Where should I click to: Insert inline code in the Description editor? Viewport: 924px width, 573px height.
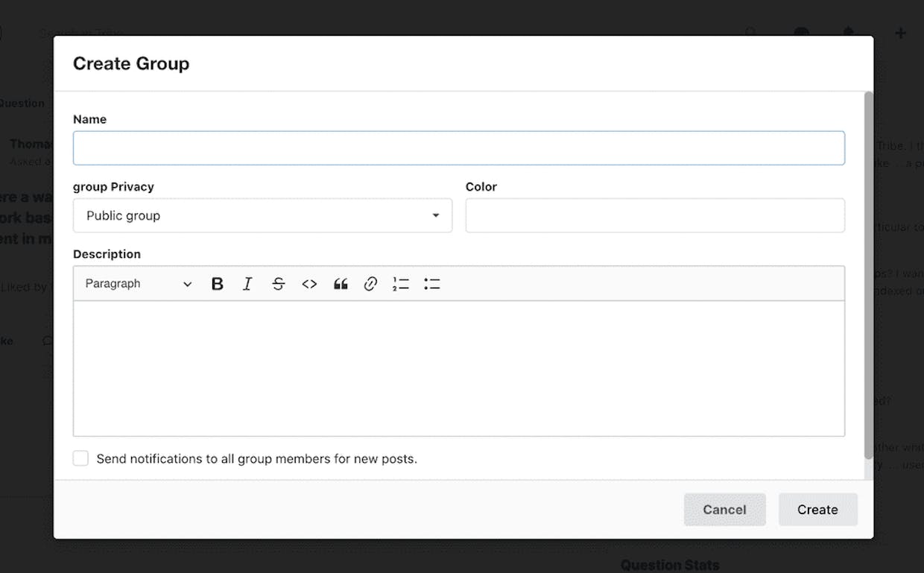[x=309, y=284]
